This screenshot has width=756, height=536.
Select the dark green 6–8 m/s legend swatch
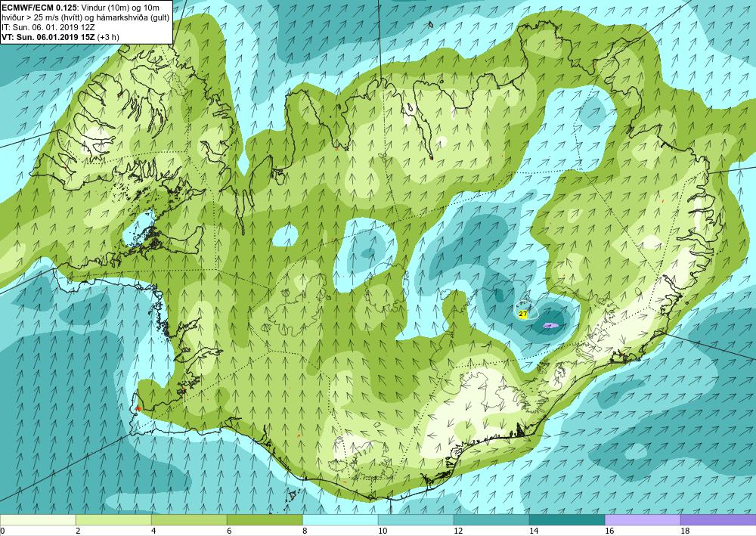pos(265,519)
